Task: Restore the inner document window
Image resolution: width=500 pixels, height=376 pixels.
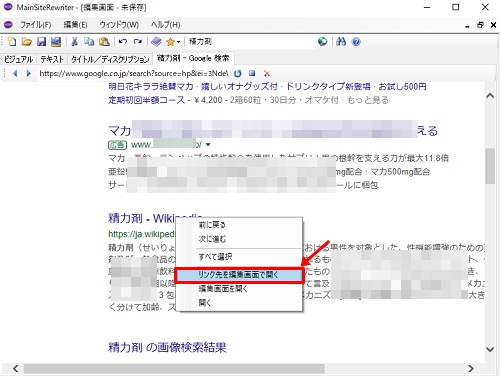Action: [x=480, y=25]
